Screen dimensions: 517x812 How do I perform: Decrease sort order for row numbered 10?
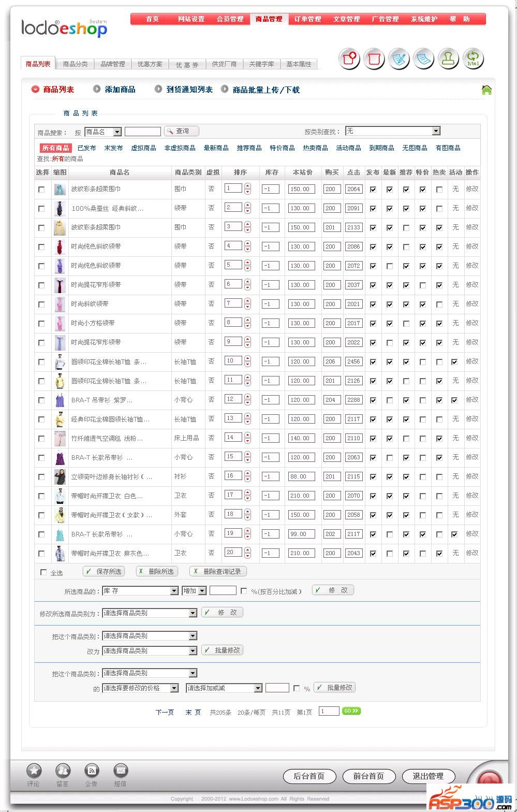pyautogui.click(x=247, y=365)
